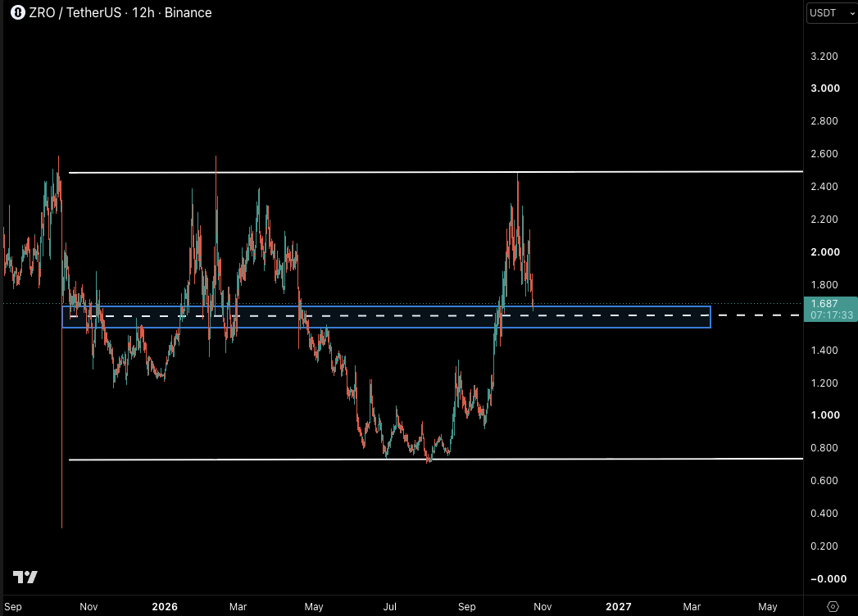858x616 pixels.
Task: Click the 2027 time axis label
Action: [x=619, y=607]
